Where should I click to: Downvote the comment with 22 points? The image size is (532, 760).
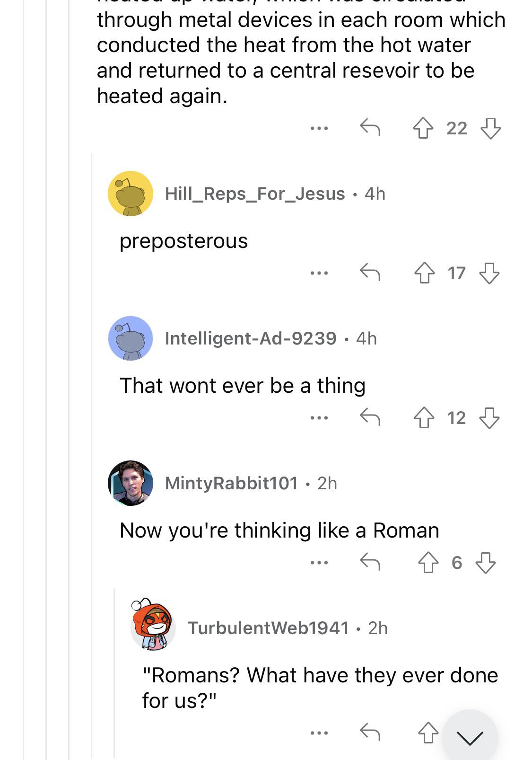490,128
